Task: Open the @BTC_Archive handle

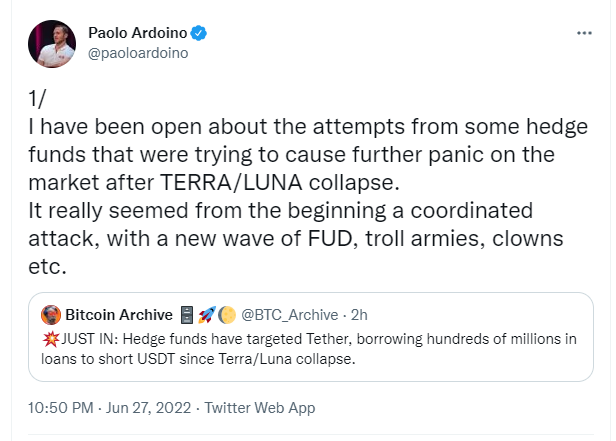Action: (x=290, y=315)
